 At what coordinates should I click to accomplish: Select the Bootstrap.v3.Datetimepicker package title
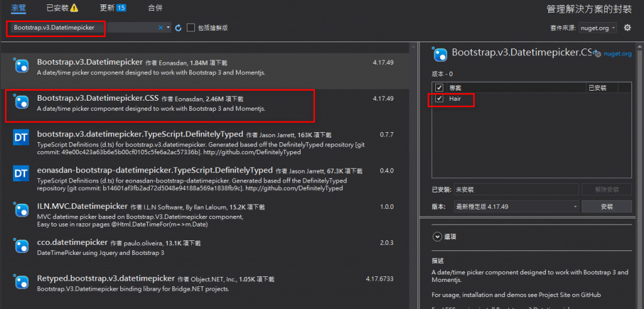[x=89, y=62]
